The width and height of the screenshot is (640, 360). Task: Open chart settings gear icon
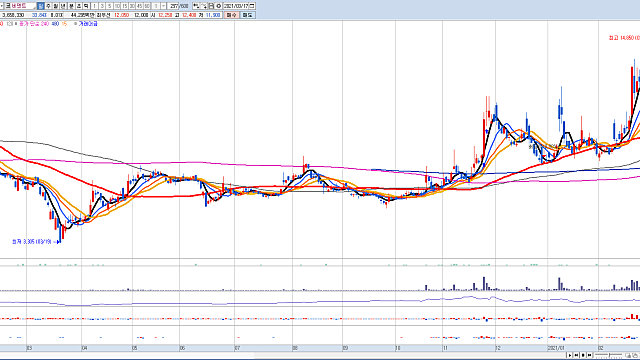pos(218,6)
